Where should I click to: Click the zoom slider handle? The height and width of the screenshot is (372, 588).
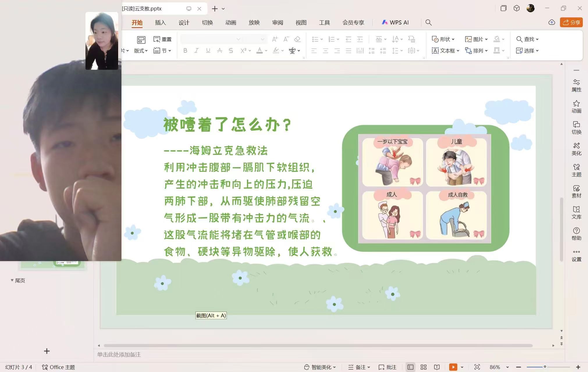coord(545,367)
